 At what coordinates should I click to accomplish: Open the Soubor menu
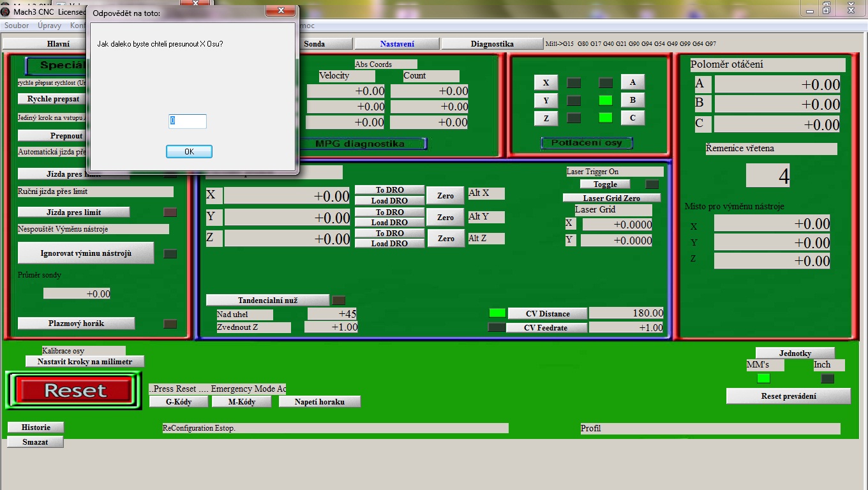[17, 26]
